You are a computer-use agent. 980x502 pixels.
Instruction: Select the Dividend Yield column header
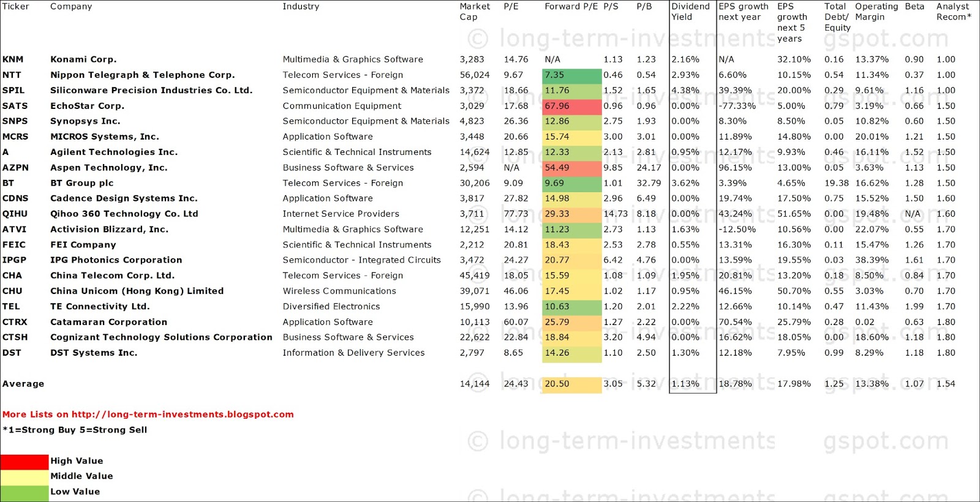[691, 12]
